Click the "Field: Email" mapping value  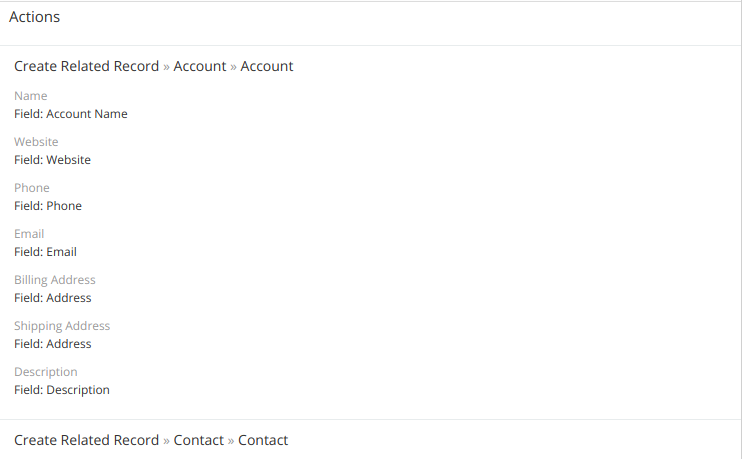click(x=45, y=252)
